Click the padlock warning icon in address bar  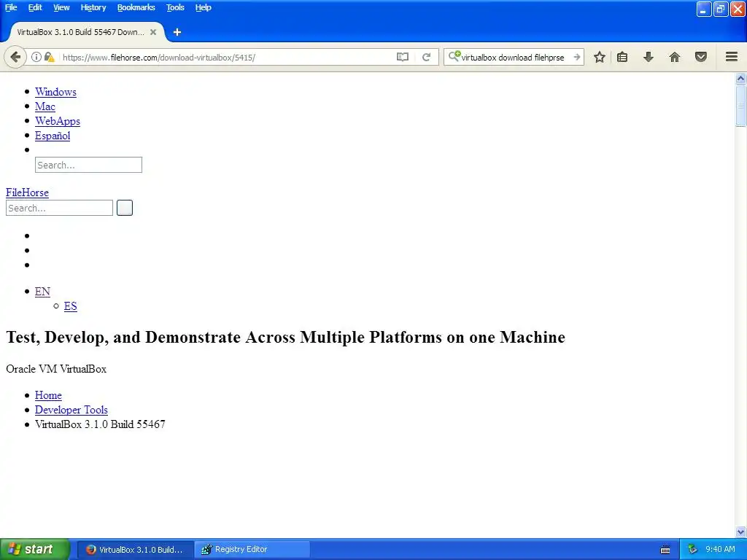pyautogui.click(x=49, y=57)
